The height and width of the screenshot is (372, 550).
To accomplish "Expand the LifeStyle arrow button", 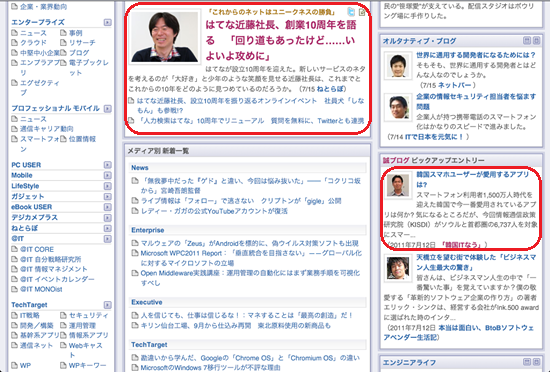I will click(107, 186).
